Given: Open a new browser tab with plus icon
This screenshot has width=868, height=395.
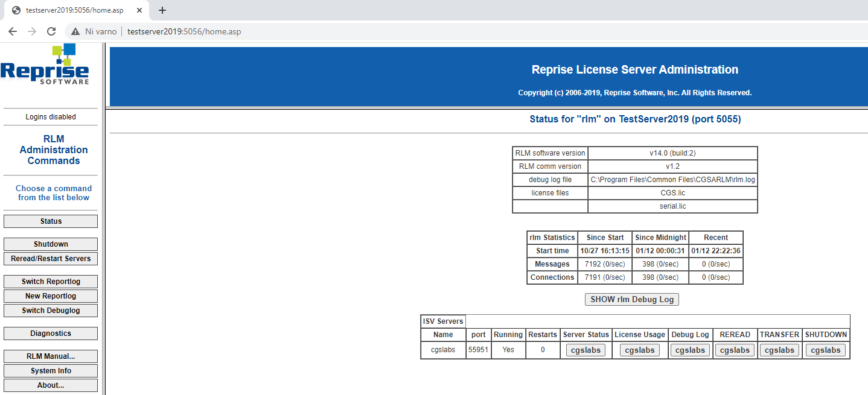Looking at the screenshot, I should coord(162,10).
